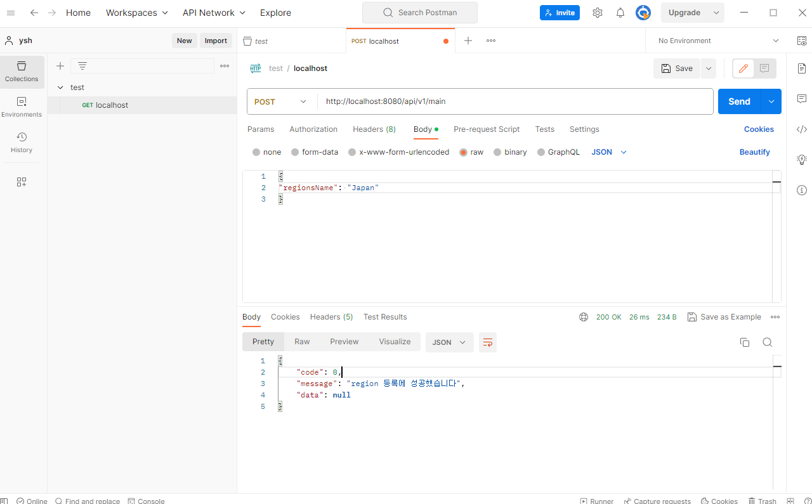812x504 pixels.
Task: Click the filter collections icon
Action: 82,66
